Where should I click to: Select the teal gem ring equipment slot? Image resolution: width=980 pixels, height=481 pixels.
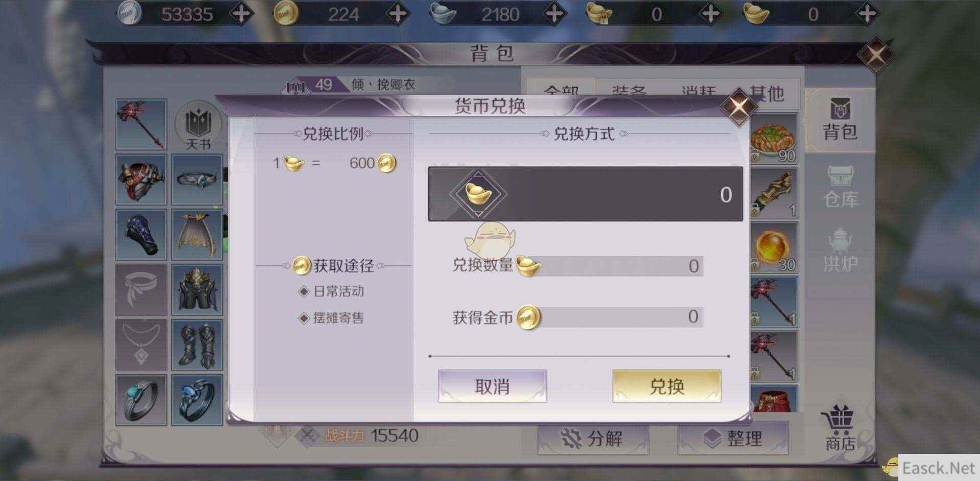(141, 400)
